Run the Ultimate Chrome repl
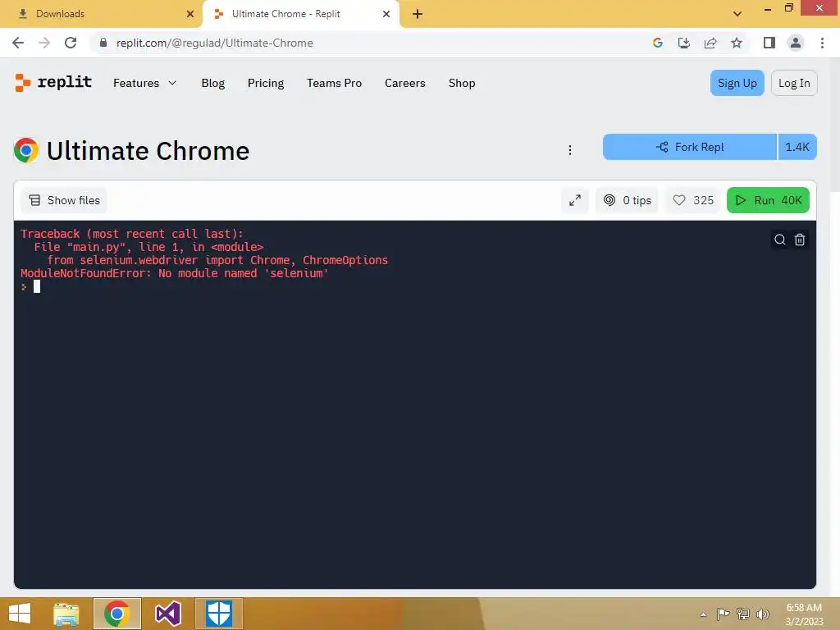The image size is (840, 630). click(768, 200)
